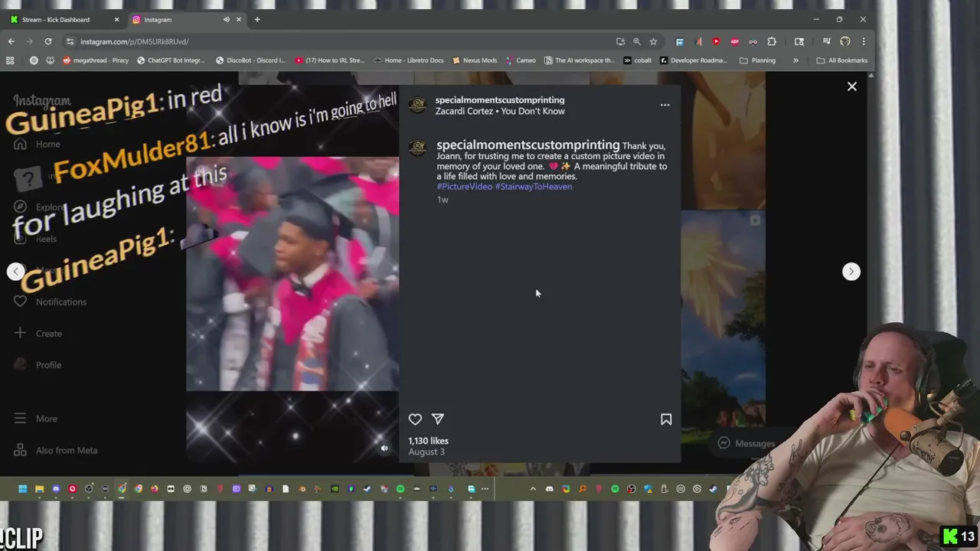Show more bookmarks with the double chevron
980x551 pixels.
pos(795,60)
